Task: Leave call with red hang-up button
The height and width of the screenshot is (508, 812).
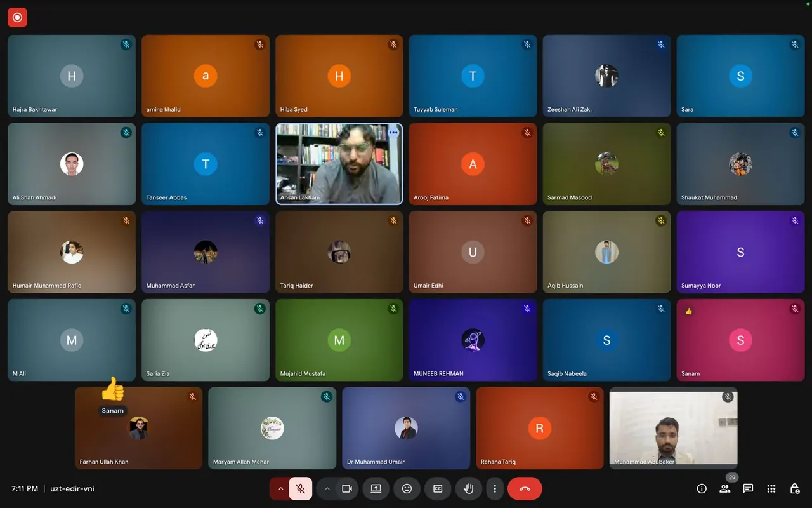Action: pos(525,488)
